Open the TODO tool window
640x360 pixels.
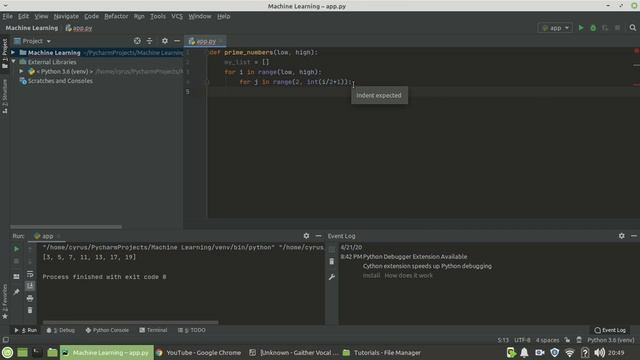pos(192,330)
